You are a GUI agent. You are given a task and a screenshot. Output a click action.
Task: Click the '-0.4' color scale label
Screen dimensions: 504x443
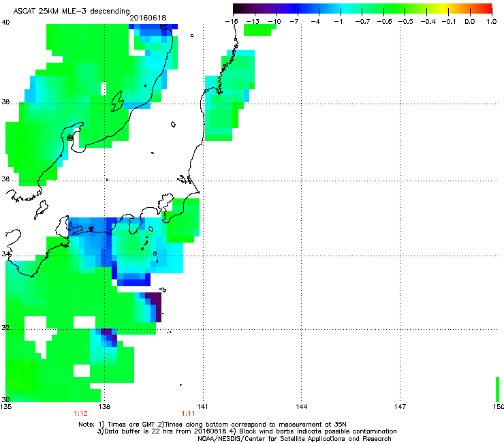428,22
